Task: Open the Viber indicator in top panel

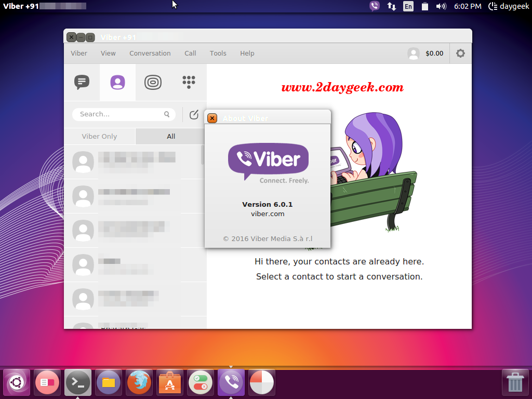Action: tap(375, 6)
